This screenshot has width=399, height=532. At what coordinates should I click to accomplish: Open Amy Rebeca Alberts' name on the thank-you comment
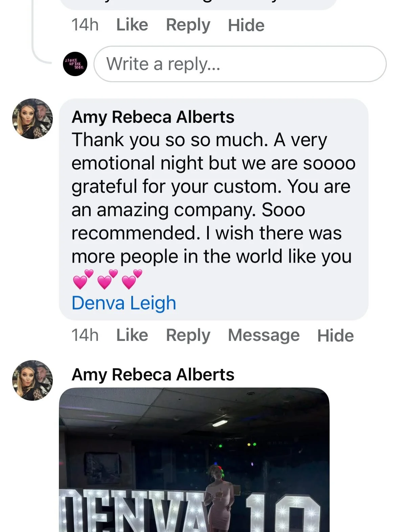coord(153,117)
